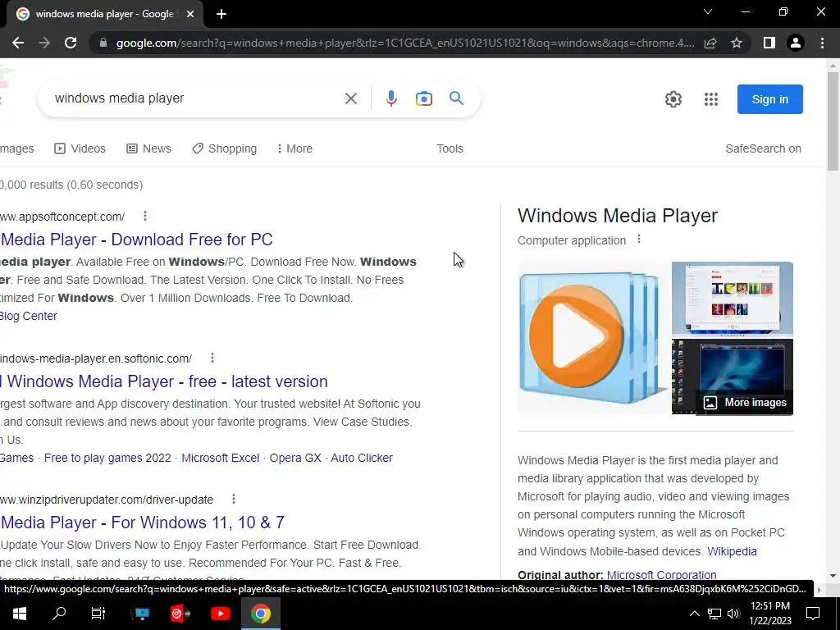Viewport: 840px width, 630px height.
Task: Open Windows Media Player free latest version
Action: point(164,381)
